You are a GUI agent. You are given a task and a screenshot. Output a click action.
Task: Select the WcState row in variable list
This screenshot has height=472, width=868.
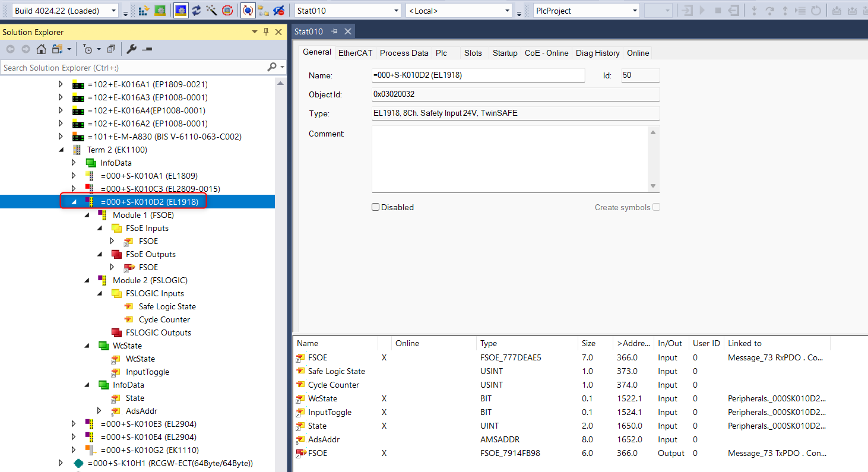click(322, 398)
